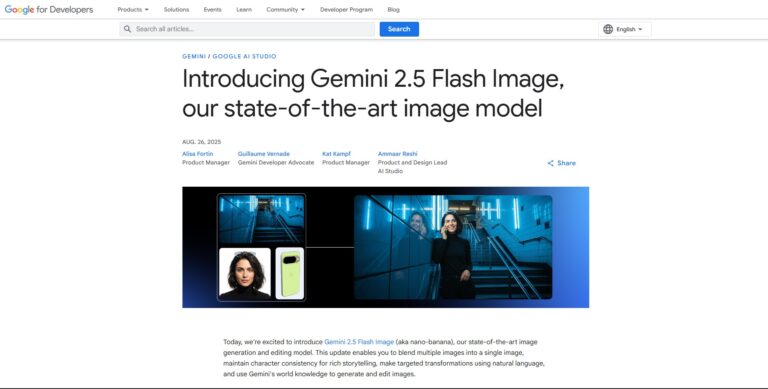
Task: Expand the Community dropdown menu
Action: tap(286, 9)
